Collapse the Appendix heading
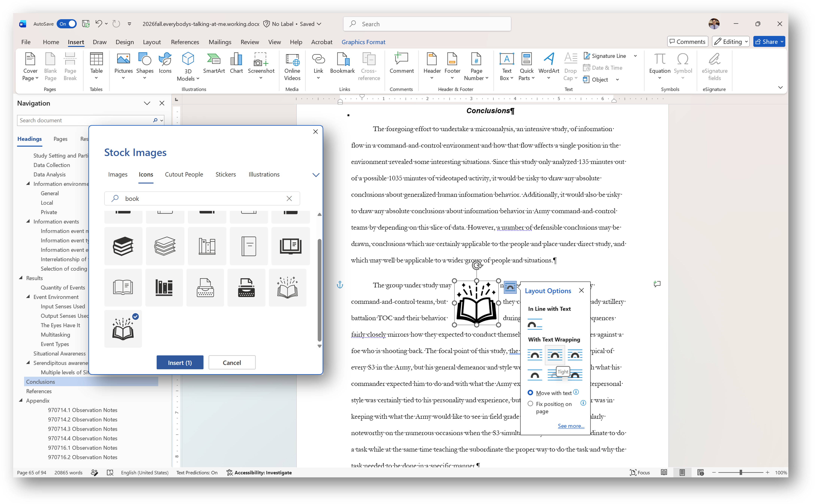 pyautogui.click(x=21, y=400)
